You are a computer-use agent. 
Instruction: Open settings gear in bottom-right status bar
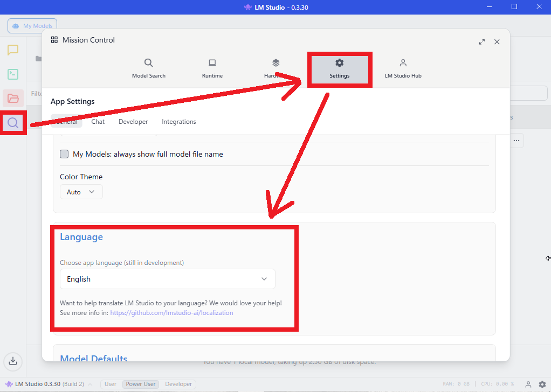click(x=542, y=384)
